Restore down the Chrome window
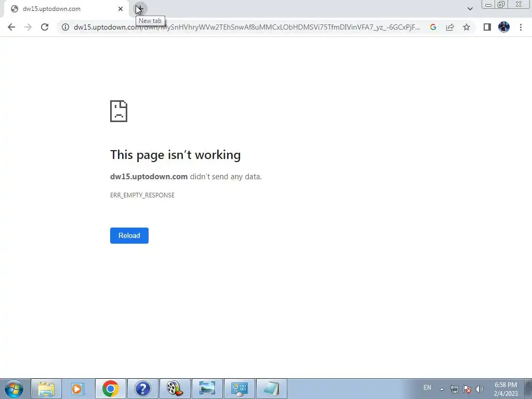Image resolution: width=532 pixels, height=399 pixels. [x=501, y=5]
